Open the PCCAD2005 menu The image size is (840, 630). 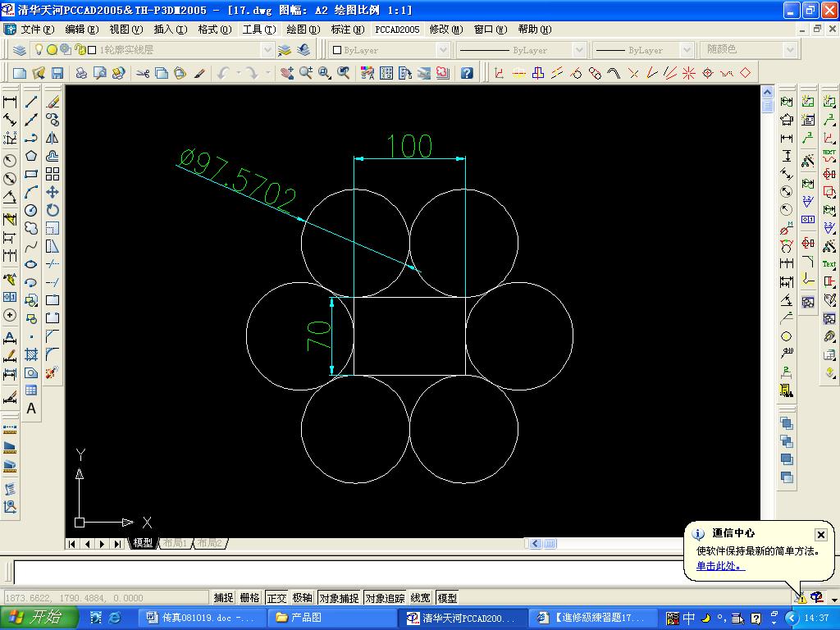click(397, 29)
